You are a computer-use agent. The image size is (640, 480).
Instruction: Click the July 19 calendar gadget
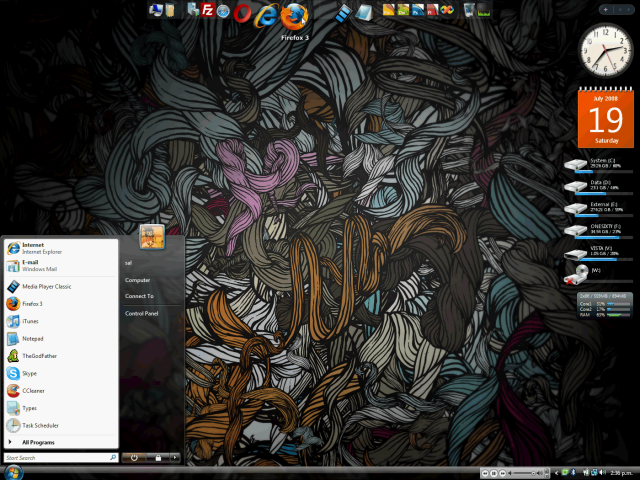(x=606, y=118)
